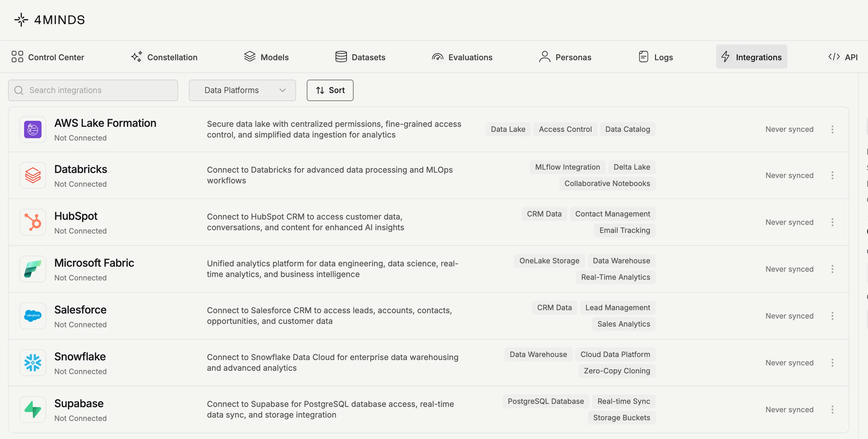Click Microsoft Fabric's Data Warehouse tag
The height and width of the screenshot is (439, 868).
click(621, 261)
